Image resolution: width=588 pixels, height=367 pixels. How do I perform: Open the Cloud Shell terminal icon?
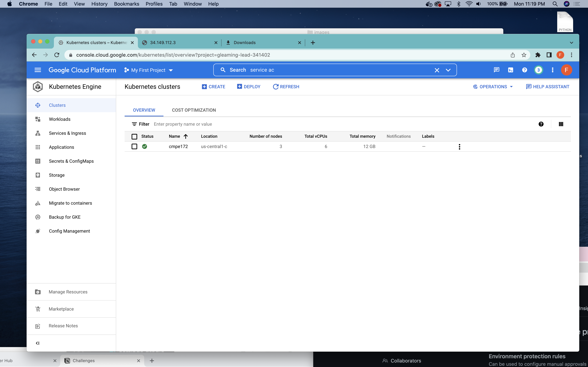coord(510,70)
